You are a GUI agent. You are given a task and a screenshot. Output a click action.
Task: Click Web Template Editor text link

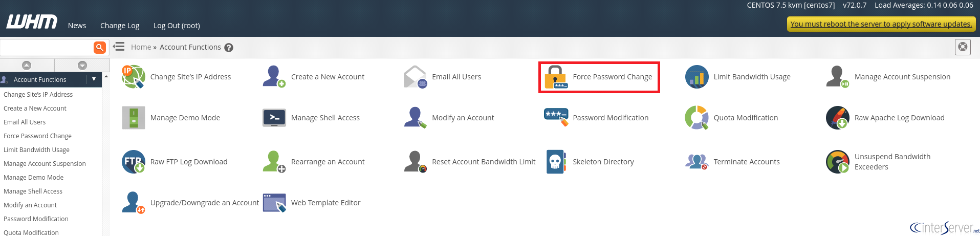(x=326, y=203)
